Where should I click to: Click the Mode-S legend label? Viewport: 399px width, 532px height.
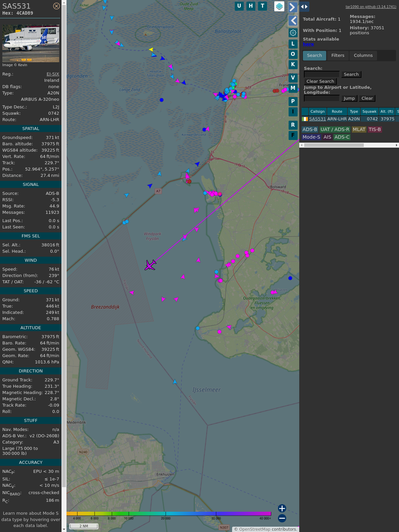coord(311,137)
